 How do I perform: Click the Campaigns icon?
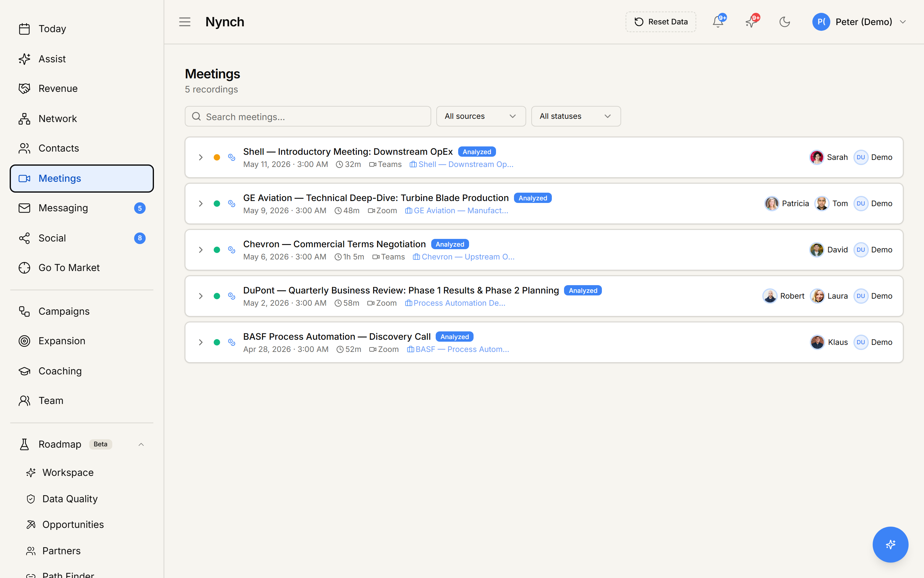pyautogui.click(x=24, y=311)
